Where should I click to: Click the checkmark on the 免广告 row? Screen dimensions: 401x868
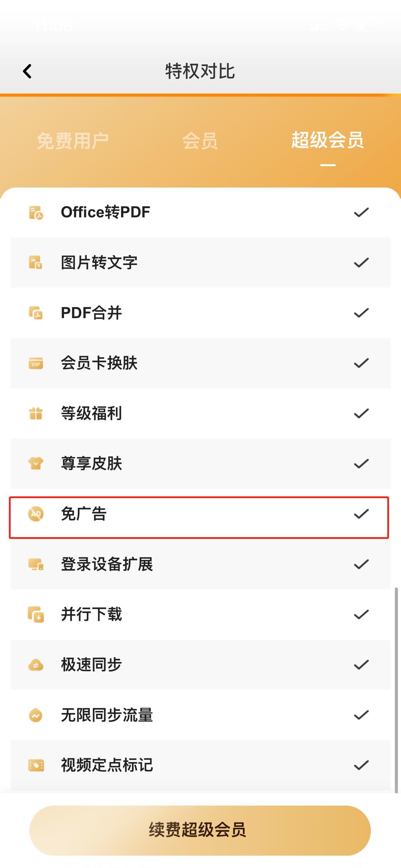pos(361,514)
